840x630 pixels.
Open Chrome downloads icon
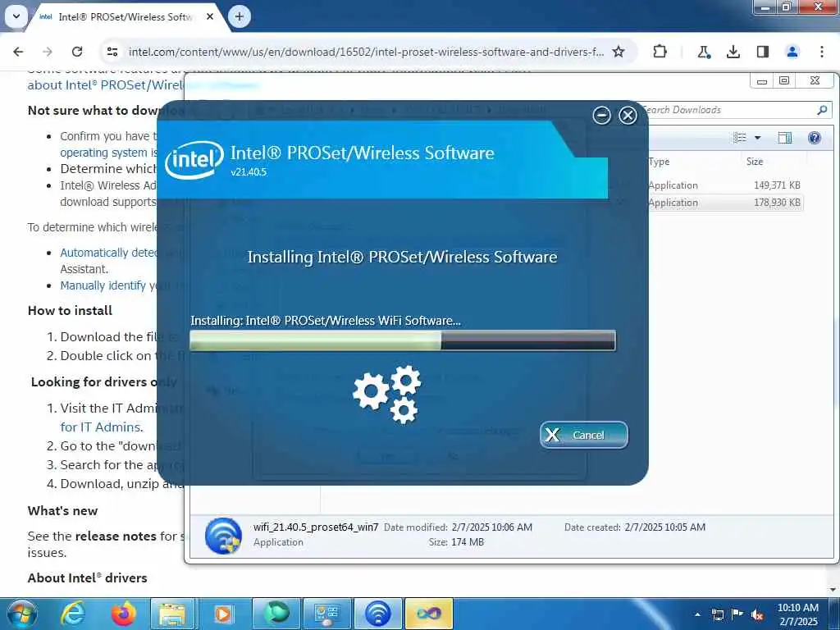(733, 52)
